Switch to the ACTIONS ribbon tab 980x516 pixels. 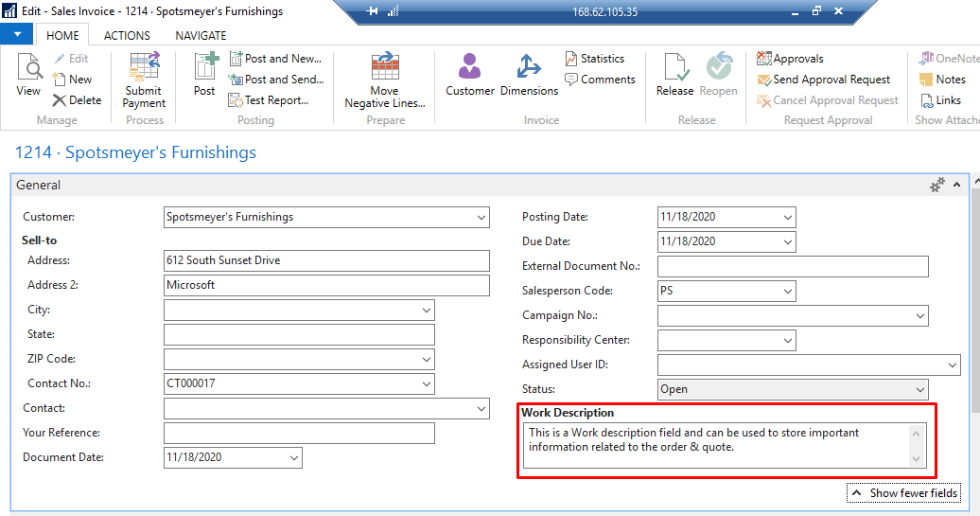pos(127,36)
